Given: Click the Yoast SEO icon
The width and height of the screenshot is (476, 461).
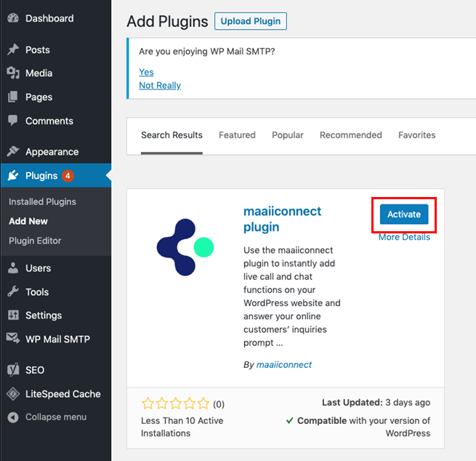Looking at the screenshot, I should tap(13, 369).
